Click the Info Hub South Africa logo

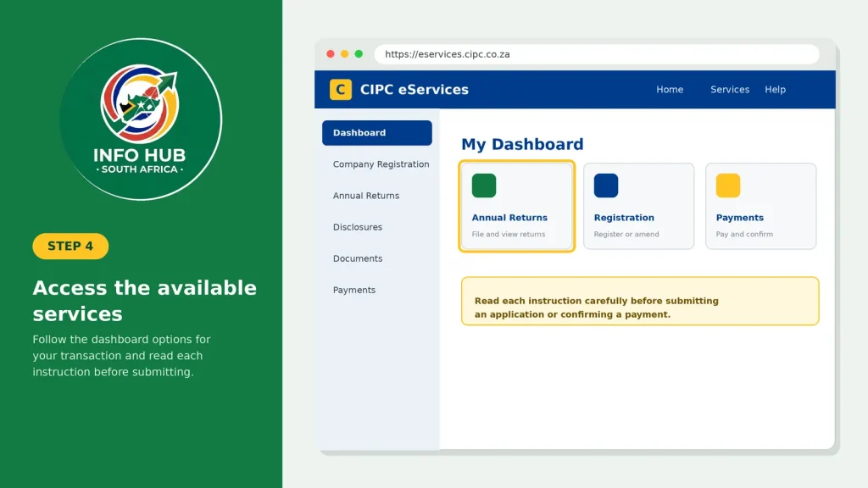141,119
